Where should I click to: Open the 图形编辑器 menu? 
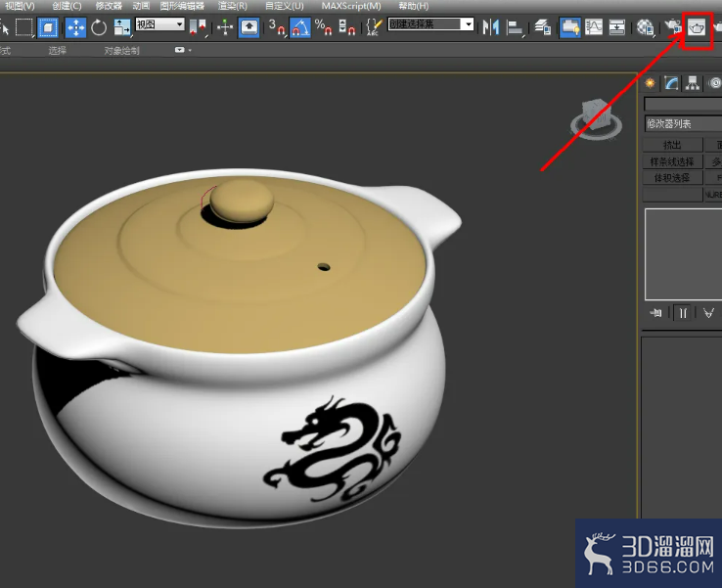pos(182,6)
